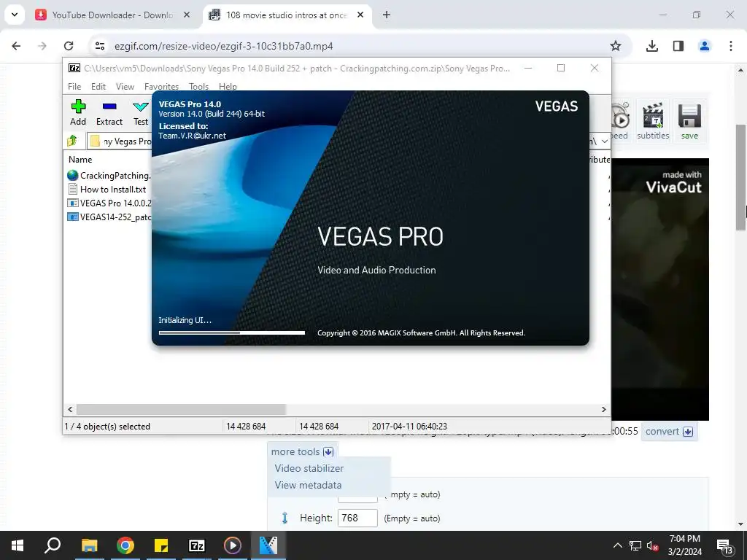
Task: Show hidden tray icons
Action: click(x=617, y=545)
